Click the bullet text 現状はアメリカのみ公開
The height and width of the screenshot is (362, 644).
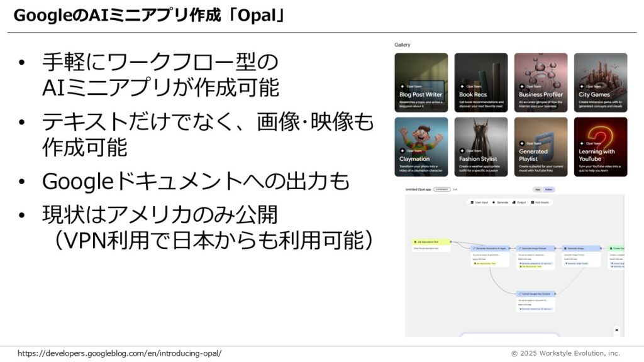[160, 214]
